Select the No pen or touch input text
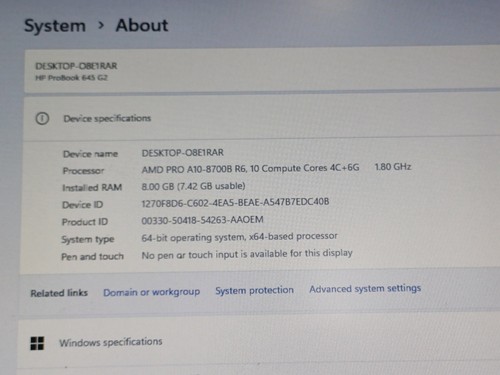Viewport: 500px width, 375px height. (247, 254)
